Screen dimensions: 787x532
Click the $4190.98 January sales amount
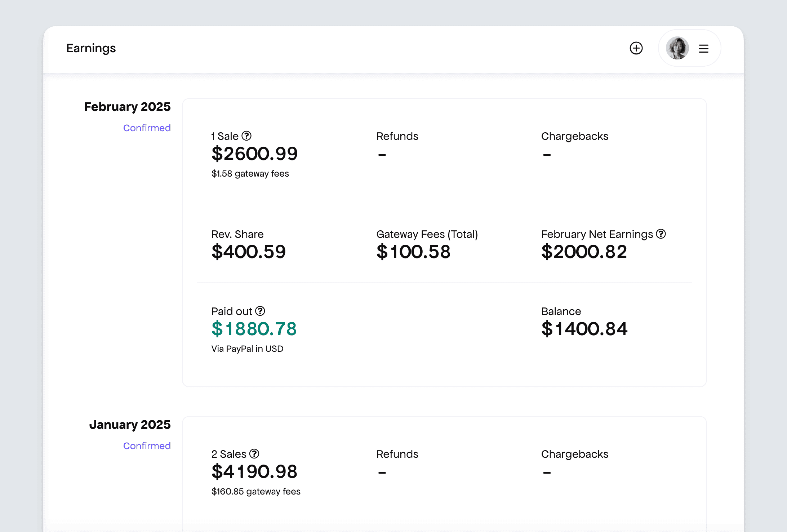(254, 471)
